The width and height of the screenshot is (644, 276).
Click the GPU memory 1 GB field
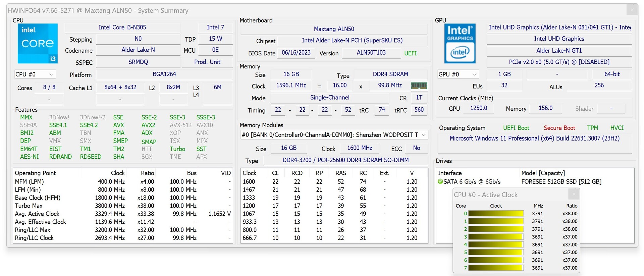pyautogui.click(x=504, y=74)
